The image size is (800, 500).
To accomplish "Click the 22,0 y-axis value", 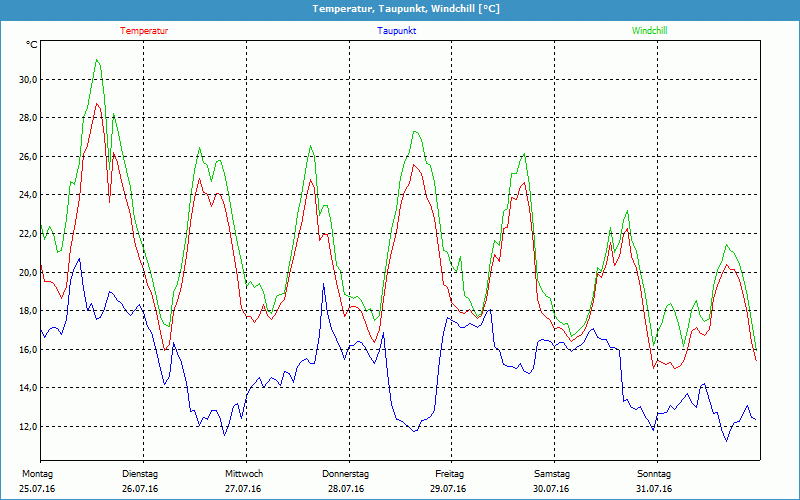I will pyautogui.click(x=28, y=234).
